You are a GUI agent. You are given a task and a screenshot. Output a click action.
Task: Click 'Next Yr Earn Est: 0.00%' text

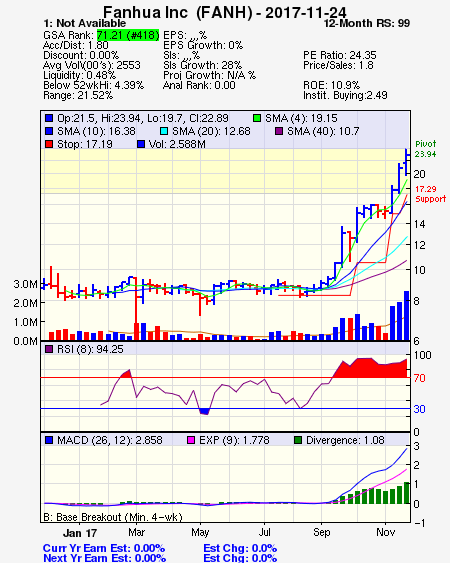point(105,558)
